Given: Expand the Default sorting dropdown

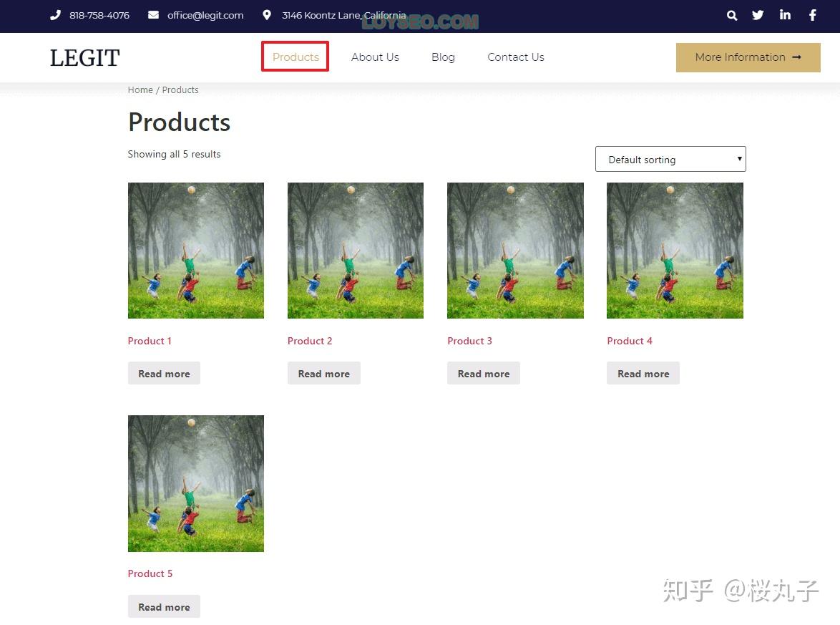Looking at the screenshot, I should [670, 159].
